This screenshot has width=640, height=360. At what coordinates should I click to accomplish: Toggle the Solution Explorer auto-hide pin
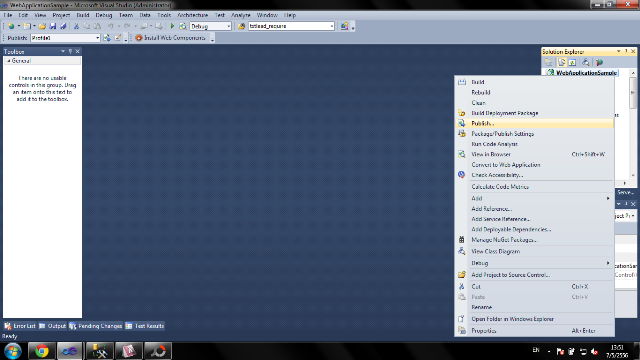click(x=626, y=51)
